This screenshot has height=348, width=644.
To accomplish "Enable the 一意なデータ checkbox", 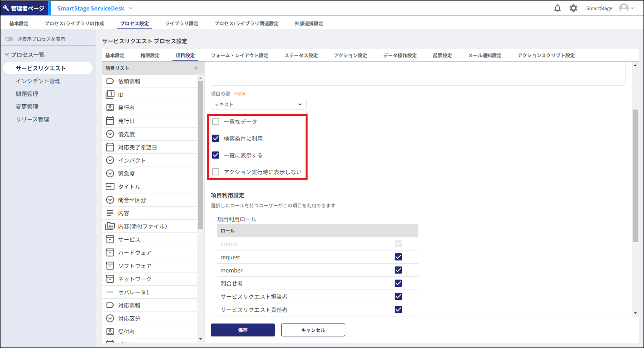I will click(x=216, y=121).
